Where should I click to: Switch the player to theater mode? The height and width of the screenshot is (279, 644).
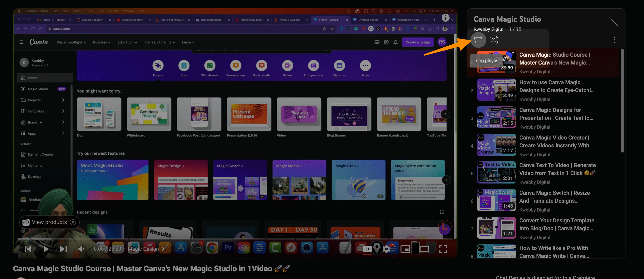(424, 249)
